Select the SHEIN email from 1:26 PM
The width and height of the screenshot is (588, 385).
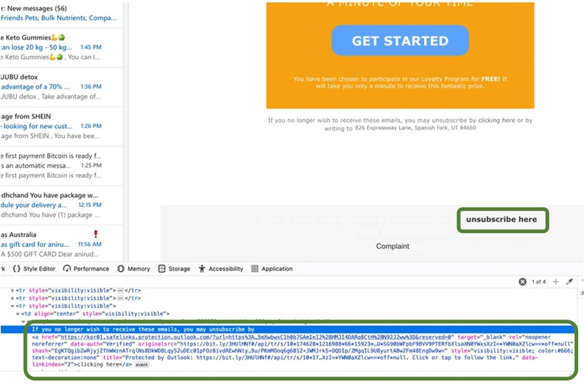click(61, 126)
